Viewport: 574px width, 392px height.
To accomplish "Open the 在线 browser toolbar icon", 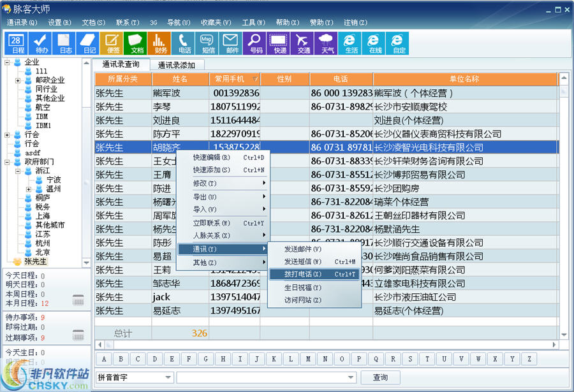I will [x=373, y=43].
